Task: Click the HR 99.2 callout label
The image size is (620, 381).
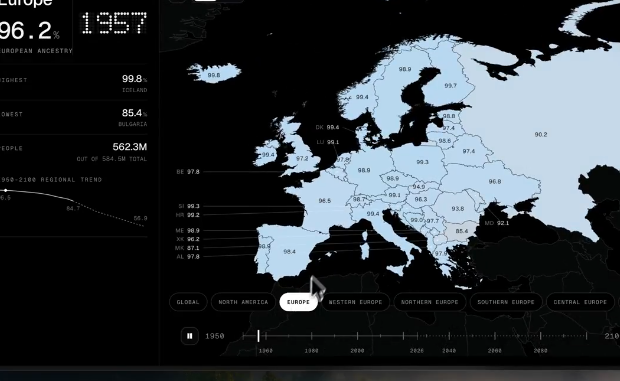Action: [x=188, y=215]
